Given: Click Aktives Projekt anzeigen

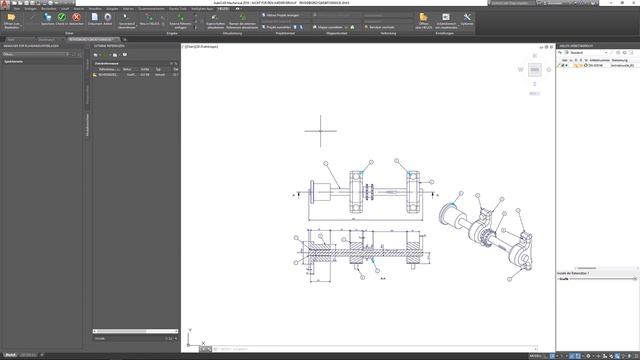Looking at the screenshot, I should [281, 15].
